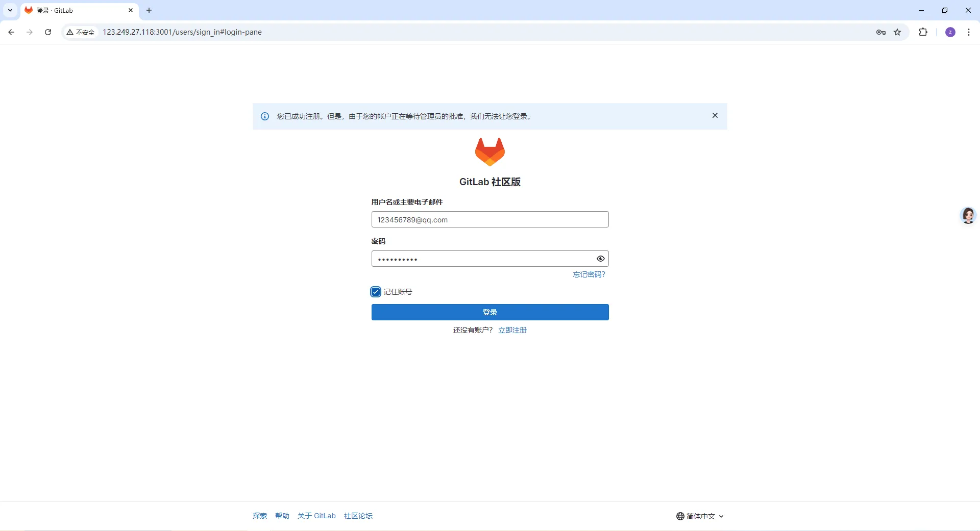Select the 登录 · GitLab browser tab
This screenshot has height=531, width=980.
(79, 10)
